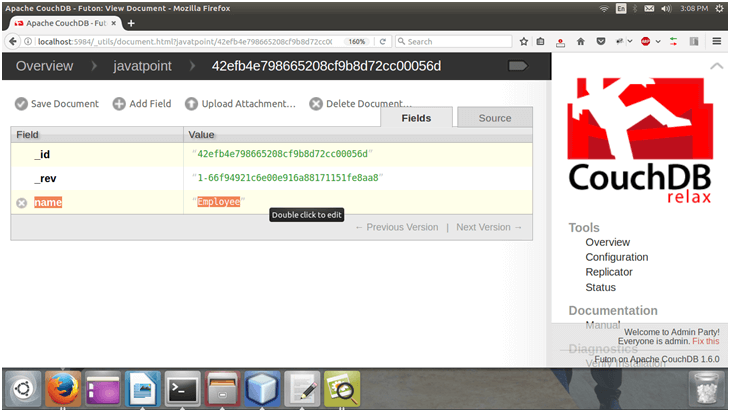Click the CouchDB relax logo

click(x=640, y=141)
